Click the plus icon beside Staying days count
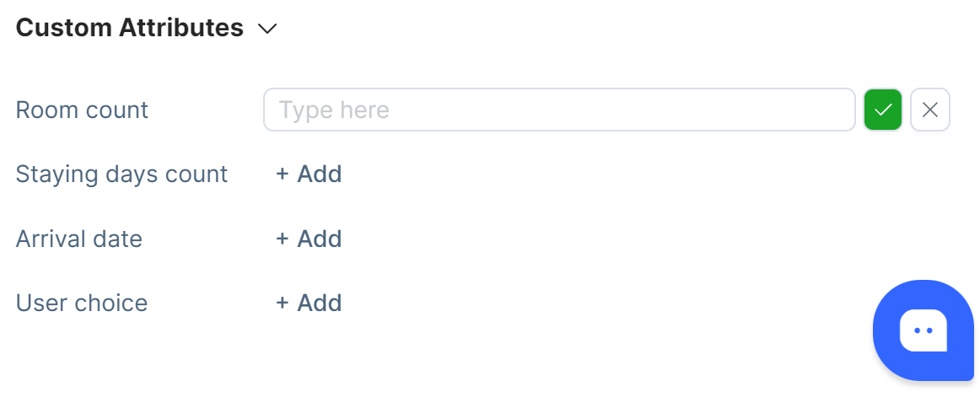Viewport: 980px width, 408px height. [x=283, y=174]
